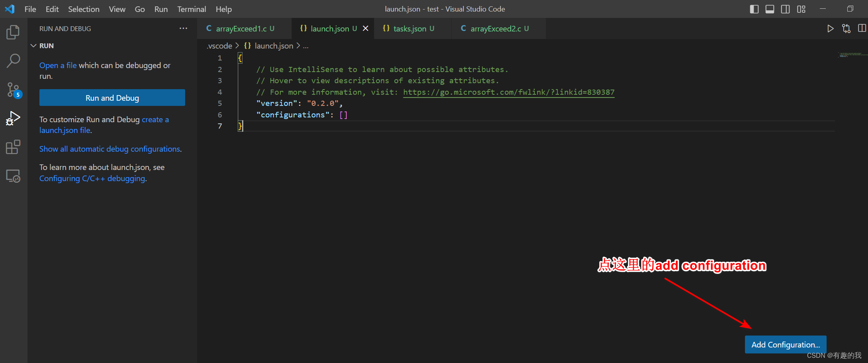This screenshot has height=363, width=868.
Task: Split the editor using the split icon
Action: click(862, 28)
